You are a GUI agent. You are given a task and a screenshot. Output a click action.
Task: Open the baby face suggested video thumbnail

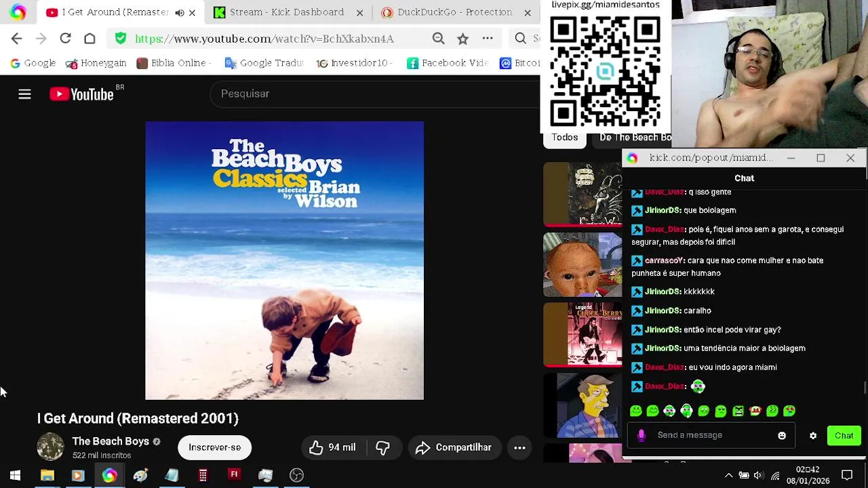[x=583, y=264]
